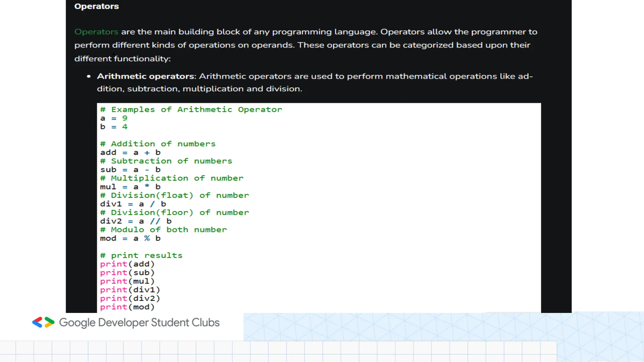Image resolution: width=644 pixels, height=362 pixels.
Task: Click the asterisk operator in mul line
Action: (x=147, y=187)
